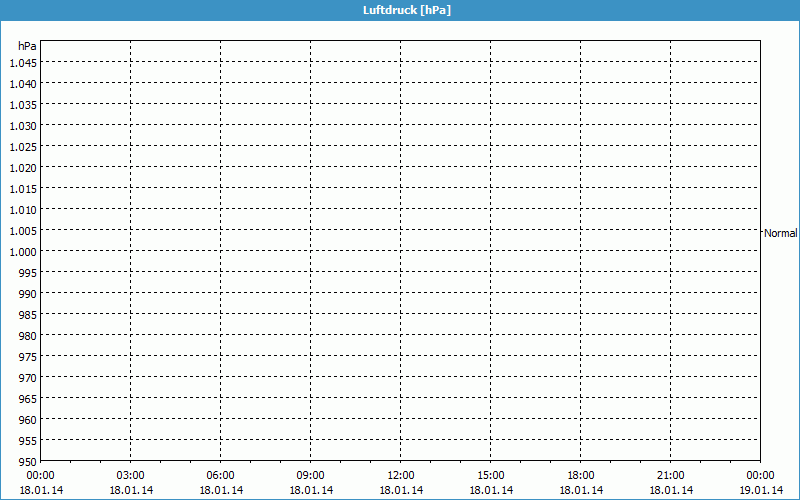Click the 985 value on the y-axis
The width and height of the screenshot is (800, 500).
click(x=27, y=315)
